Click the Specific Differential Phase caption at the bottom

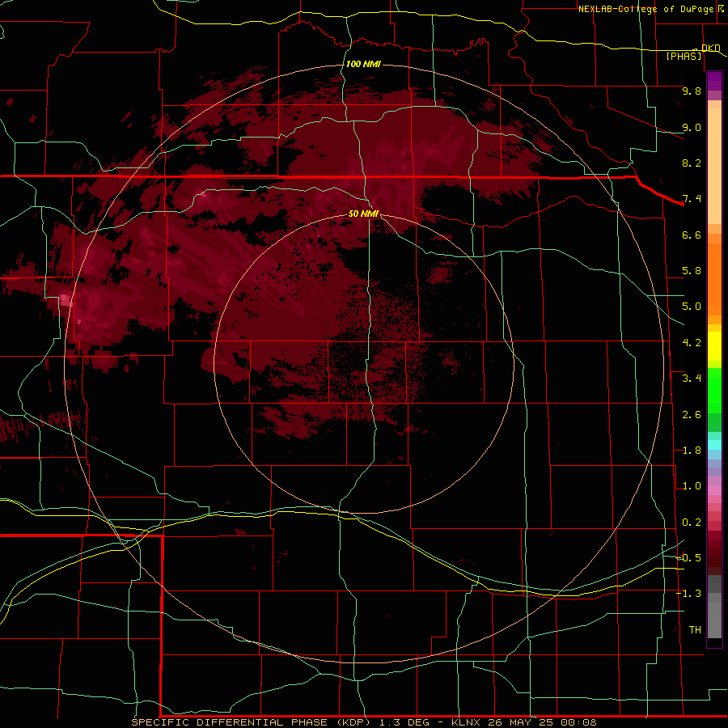tap(363, 722)
